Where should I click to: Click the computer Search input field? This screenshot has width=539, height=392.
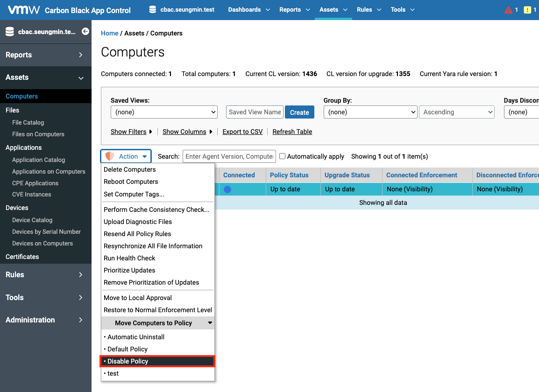pos(229,156)
